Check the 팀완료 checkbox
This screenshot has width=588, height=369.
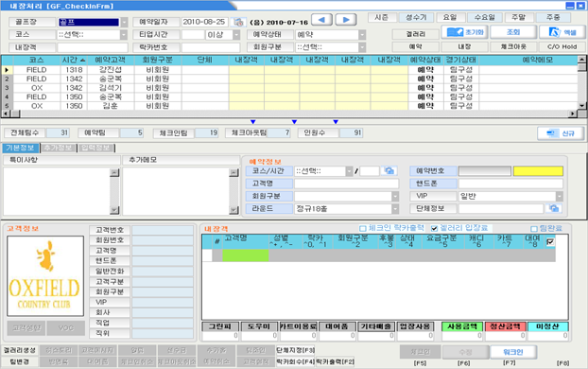tap(534, 229)
